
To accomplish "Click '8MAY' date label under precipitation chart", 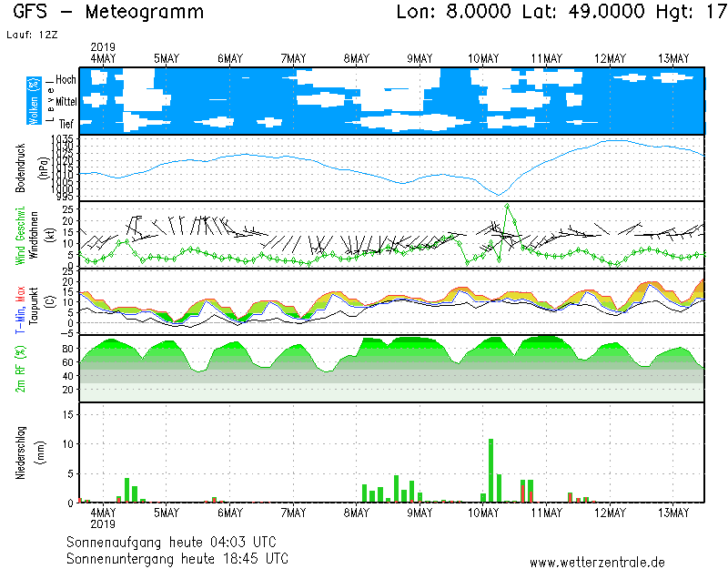I will pyautogui.click(x=357, y=513).
